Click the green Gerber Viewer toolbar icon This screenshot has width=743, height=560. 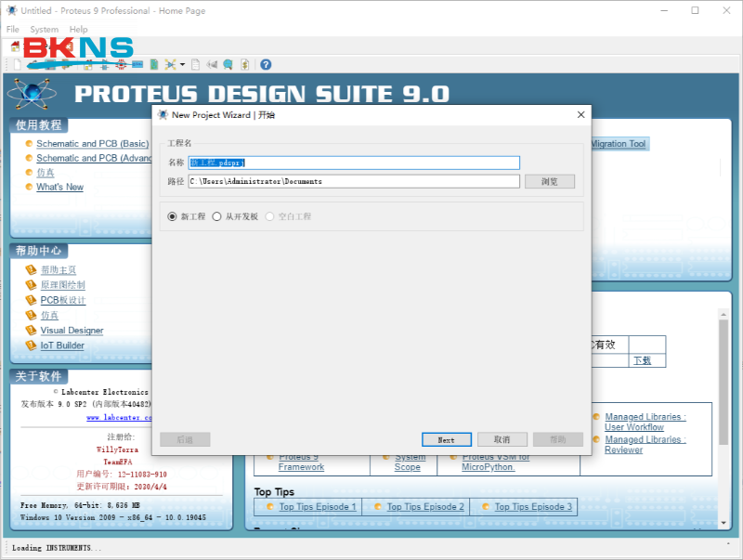(154, 64)
